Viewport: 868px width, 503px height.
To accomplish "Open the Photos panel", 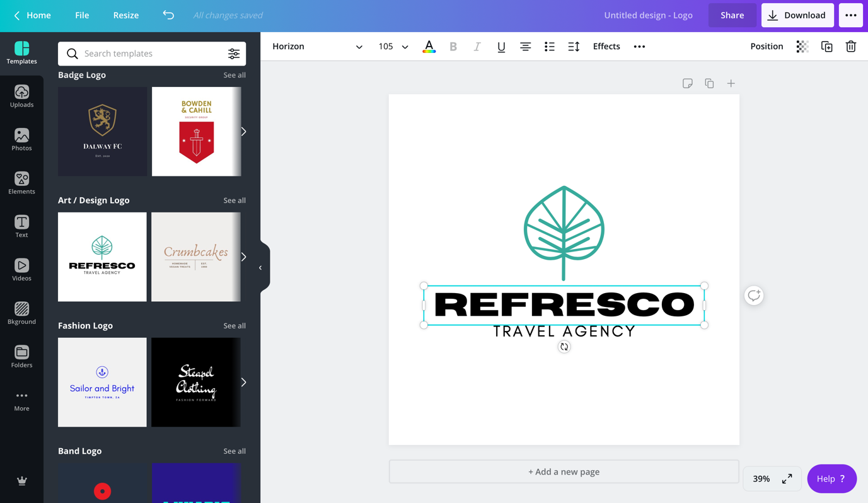I will pos(21,140).
